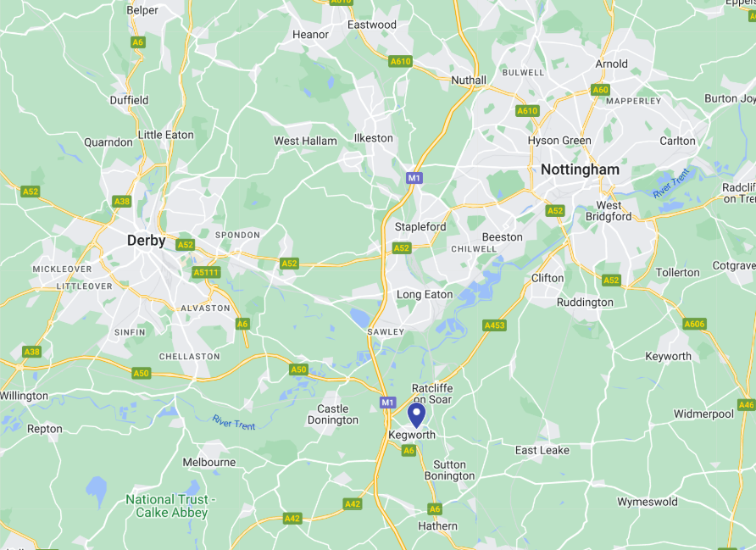Click the A5111 road badge near Derby
Screen dimensions: 756x550
point(206,272)
